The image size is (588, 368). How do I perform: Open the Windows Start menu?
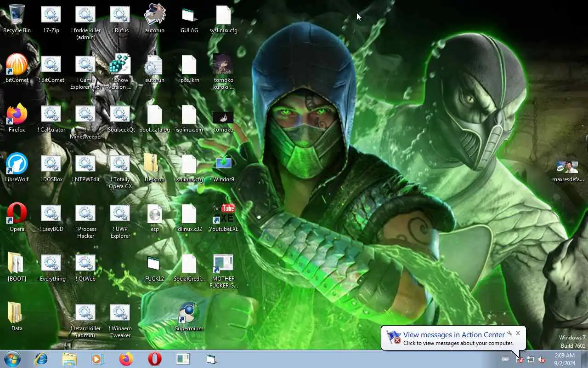click(x=12, y=359)
